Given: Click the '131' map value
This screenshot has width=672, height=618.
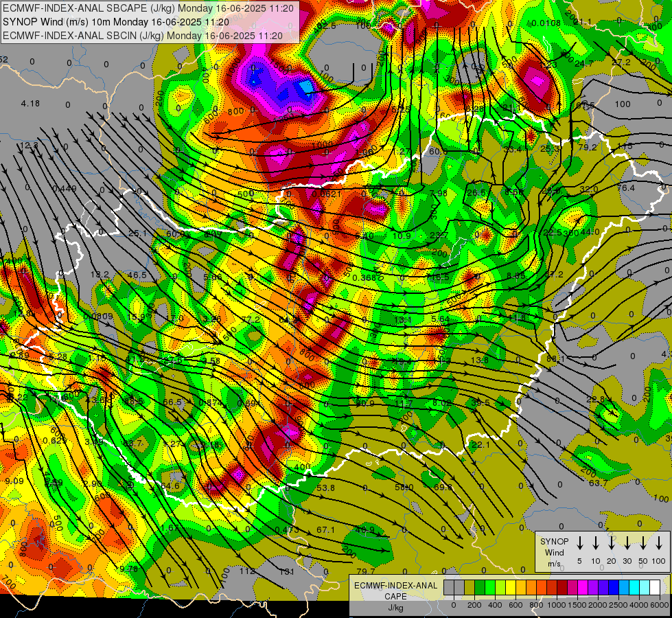Looking at the screenshot, I should click(x=287, y=571).
